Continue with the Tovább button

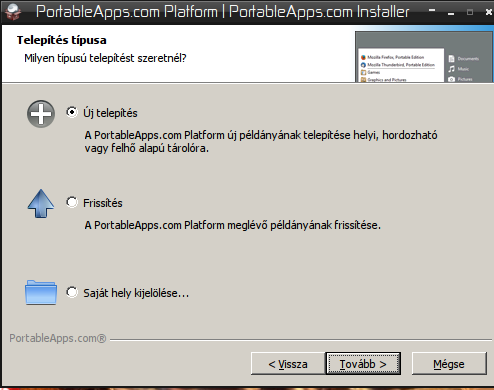pyautogui.click(x=363, y=364)
